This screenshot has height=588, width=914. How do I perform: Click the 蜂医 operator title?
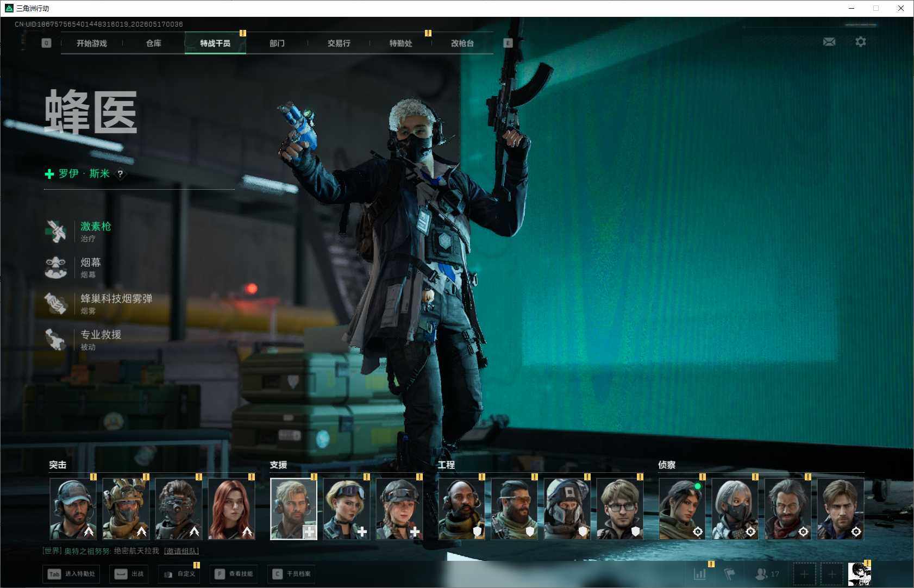point(91,112)
